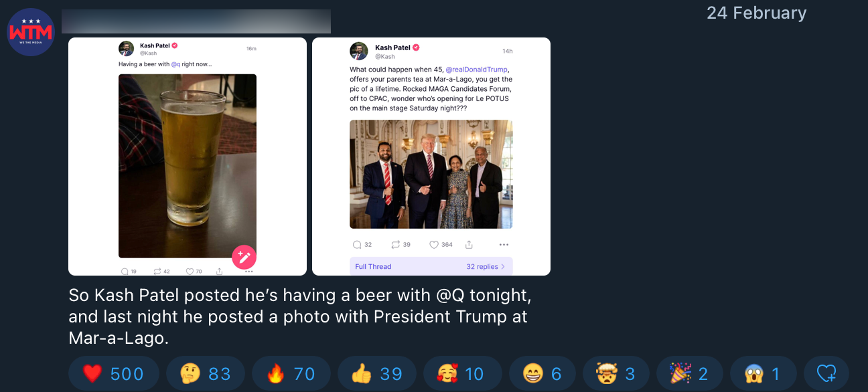This screenshot has height=392, width=868.
Task: Click repost icon on Mar-a-Lago post
Action: (395, 245)
